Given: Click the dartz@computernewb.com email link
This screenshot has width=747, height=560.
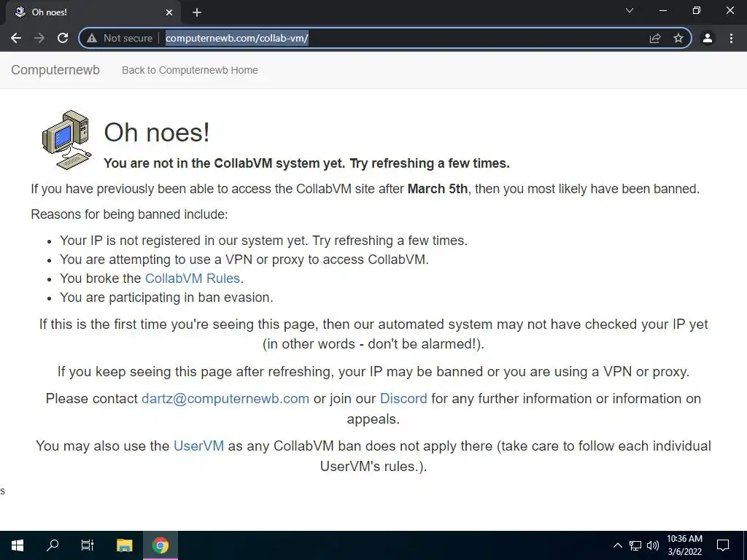Looking at the screenshot, I should point(225,399).
